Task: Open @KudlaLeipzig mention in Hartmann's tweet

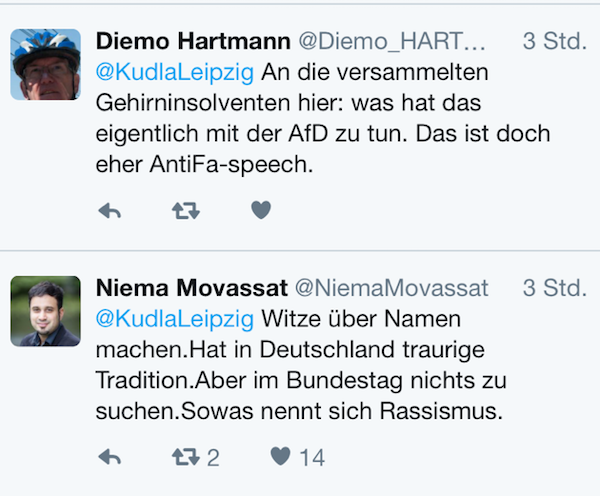Action: (x=174, y=73)
